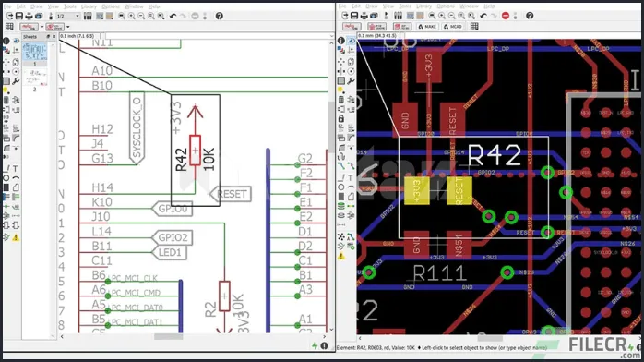Expand the second schematic toolbar dropdown arrow
Screen dimensions: 644x362
(x=67, y=27)
